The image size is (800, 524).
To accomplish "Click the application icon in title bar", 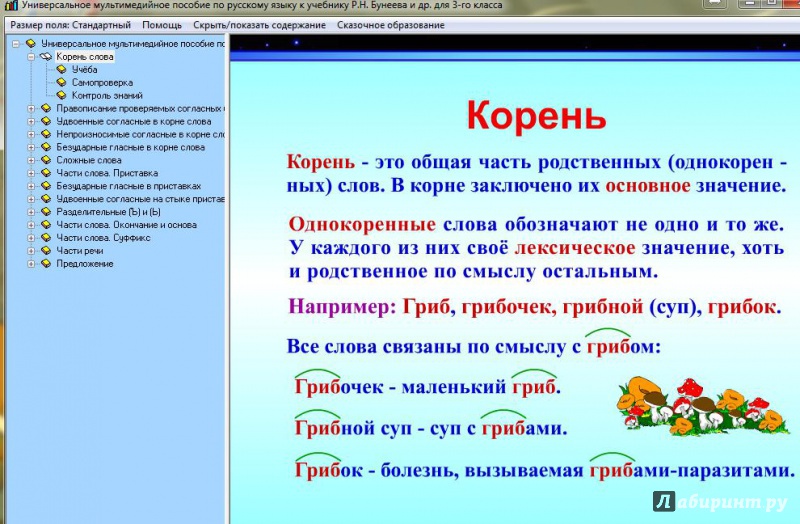I will click(x=11, y=6).
